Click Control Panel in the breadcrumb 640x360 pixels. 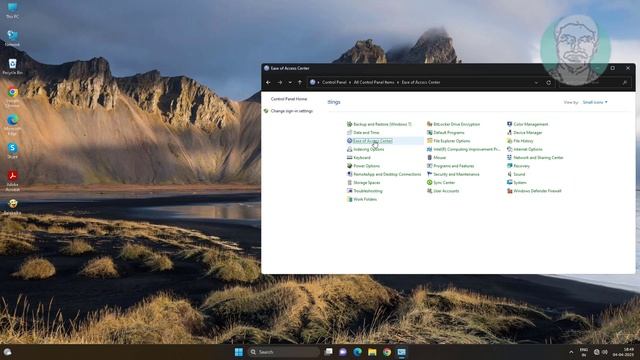(x=334, y=82)
